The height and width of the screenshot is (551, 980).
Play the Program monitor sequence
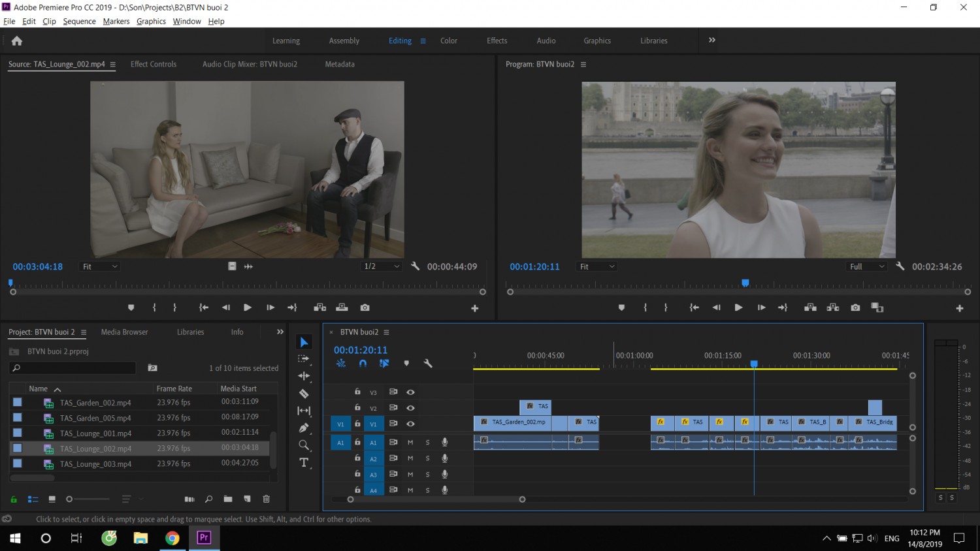pyautogui.click(x=738, y=307)
